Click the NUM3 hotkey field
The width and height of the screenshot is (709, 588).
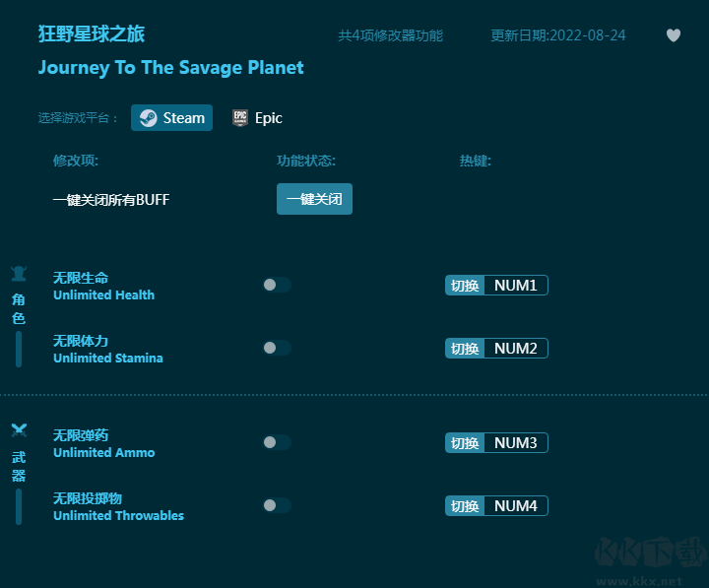coord(515,443)
